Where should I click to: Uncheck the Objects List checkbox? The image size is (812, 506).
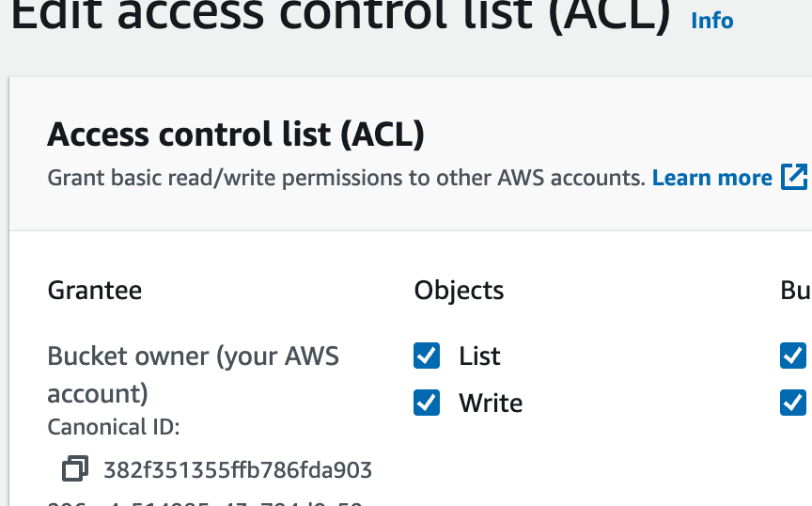coord(427,356)
